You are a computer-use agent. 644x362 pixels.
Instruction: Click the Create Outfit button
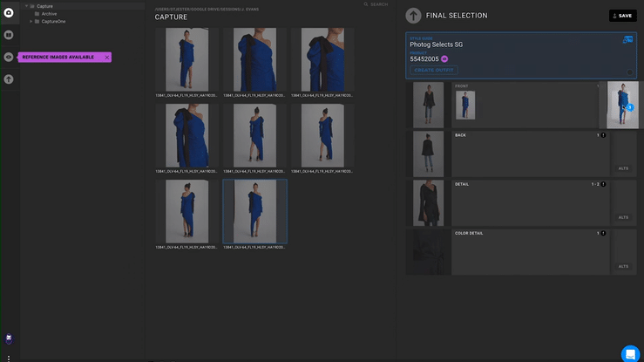point(433,70)
